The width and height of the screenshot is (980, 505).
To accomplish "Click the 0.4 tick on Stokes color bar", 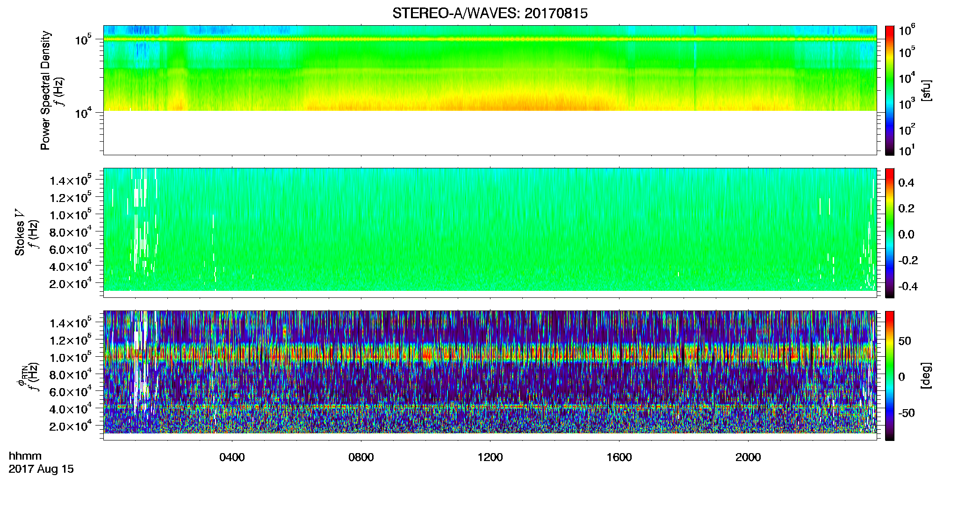I will (906, 183).
